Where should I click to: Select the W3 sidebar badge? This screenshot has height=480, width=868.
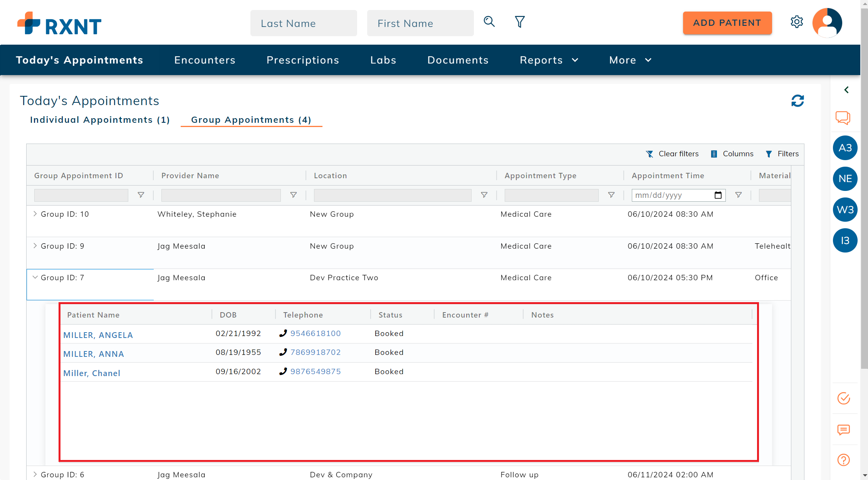coord(845,209)
